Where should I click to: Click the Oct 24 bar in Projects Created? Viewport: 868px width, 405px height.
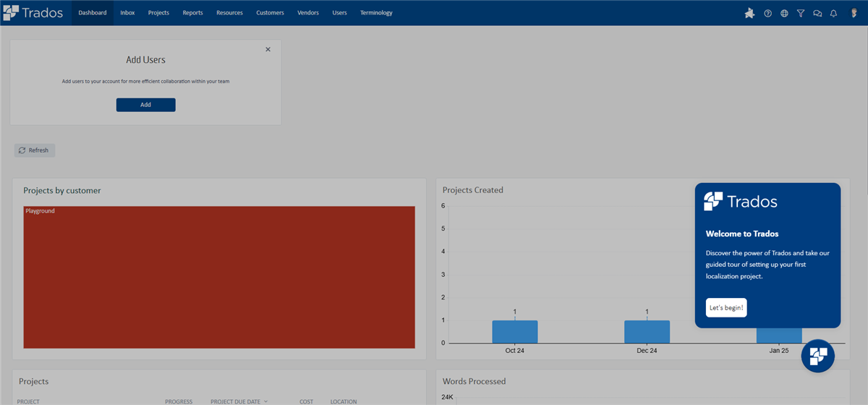515,331
